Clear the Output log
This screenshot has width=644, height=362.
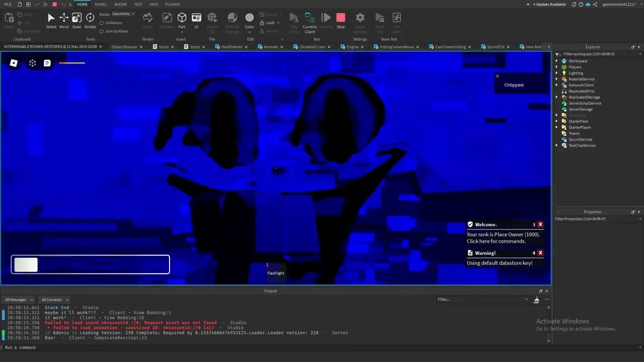(536, 300)
